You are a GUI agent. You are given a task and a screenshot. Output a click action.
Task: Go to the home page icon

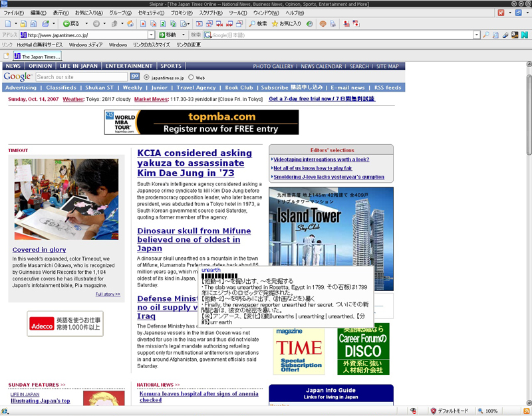point(130,24)
